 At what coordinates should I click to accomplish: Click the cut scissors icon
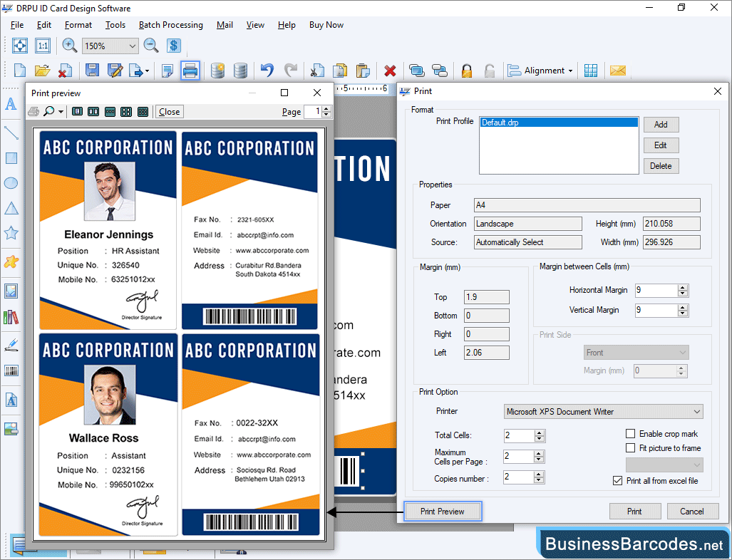tap(317, 71)
